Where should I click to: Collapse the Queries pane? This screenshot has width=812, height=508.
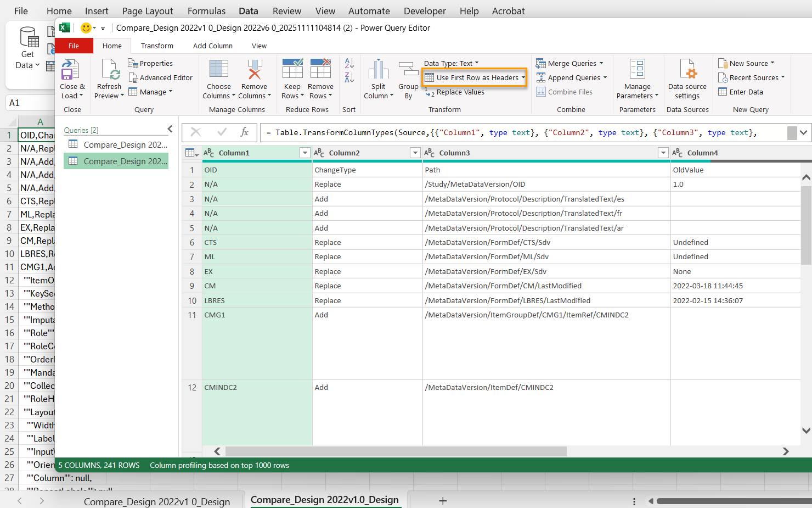click(x=170, y=129)
